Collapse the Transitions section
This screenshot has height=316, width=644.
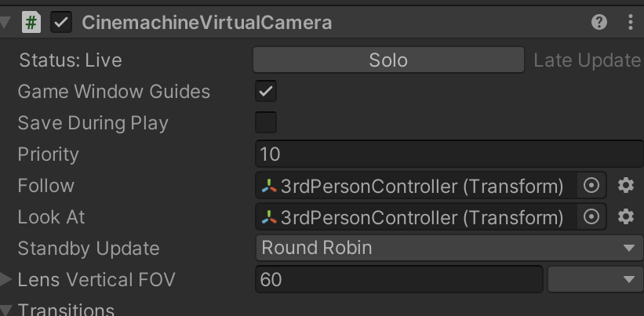pos(7,309)
